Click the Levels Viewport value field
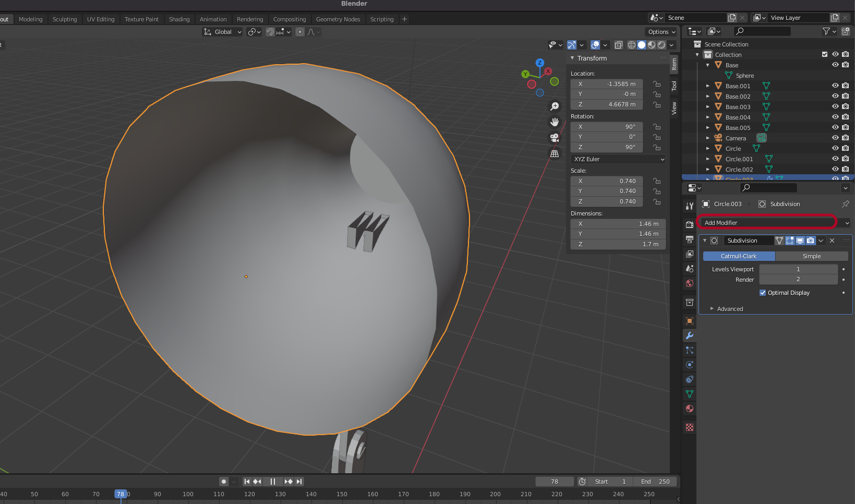The height and width of the screenshot is (504, 855). [x=798, y=269]
